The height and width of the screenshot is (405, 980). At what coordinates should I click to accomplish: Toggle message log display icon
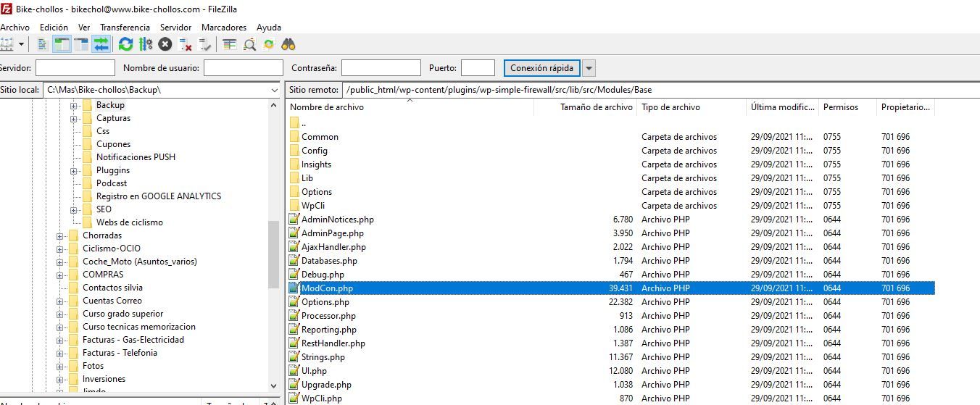pyautogui.click(x=42, y=44)
